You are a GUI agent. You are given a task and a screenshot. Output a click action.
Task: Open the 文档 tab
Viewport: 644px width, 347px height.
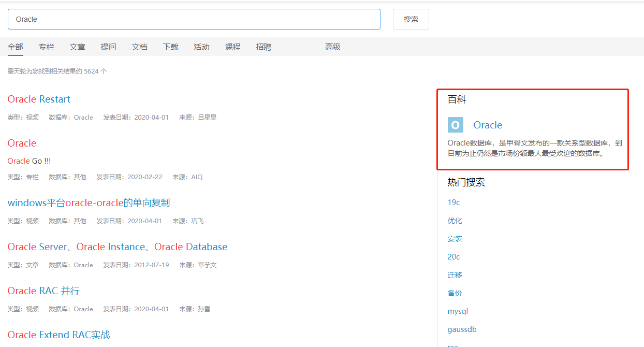click(139, 47)
